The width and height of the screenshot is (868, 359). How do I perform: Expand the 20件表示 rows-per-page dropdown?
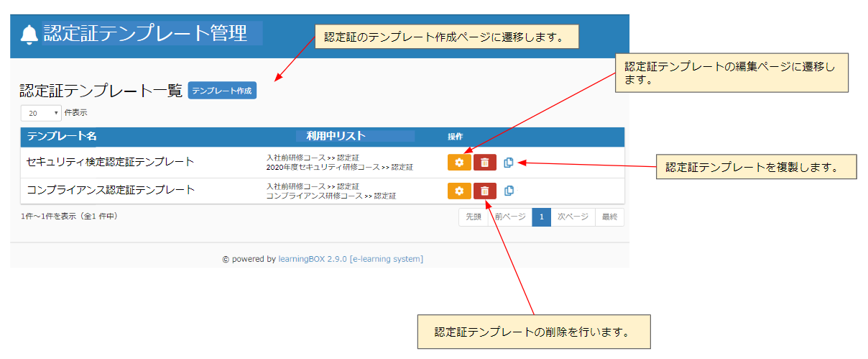point(42,113)
